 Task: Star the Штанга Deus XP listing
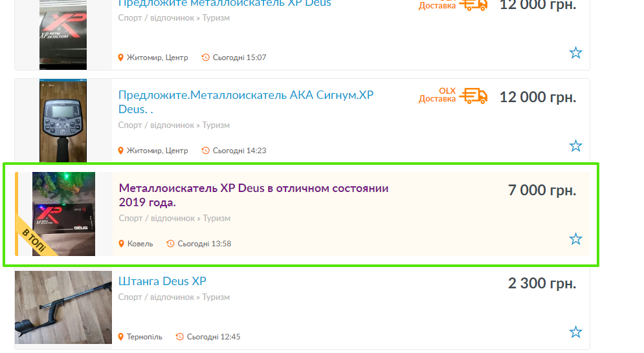[x=575, y=332]
